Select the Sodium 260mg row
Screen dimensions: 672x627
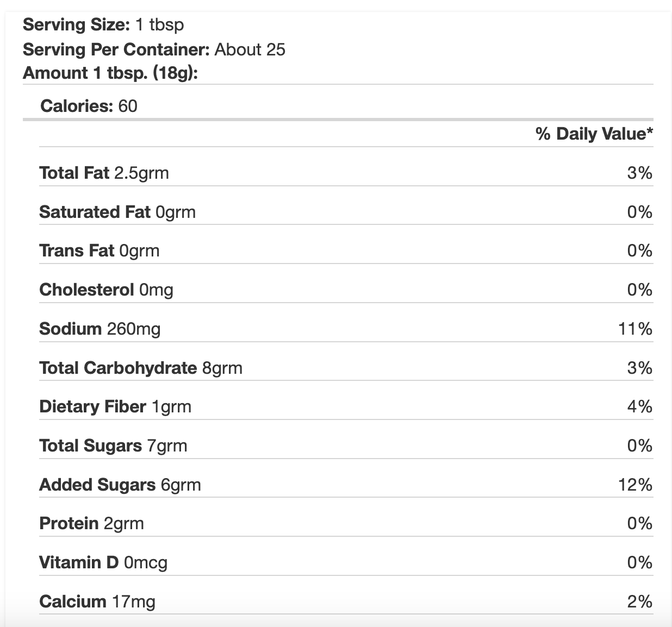(x=100, y=329)
